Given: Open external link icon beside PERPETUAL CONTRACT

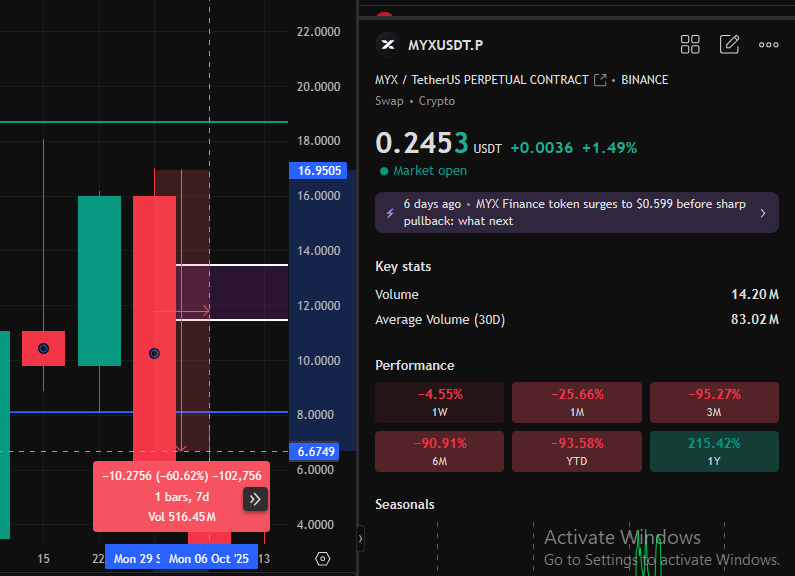Looking at the screenshot, I should 600,80.
